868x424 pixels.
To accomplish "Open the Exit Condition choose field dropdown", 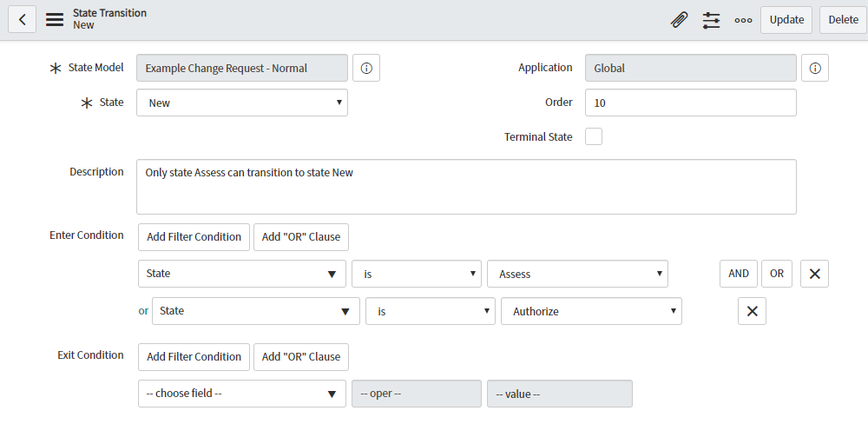I will (242, 394).
